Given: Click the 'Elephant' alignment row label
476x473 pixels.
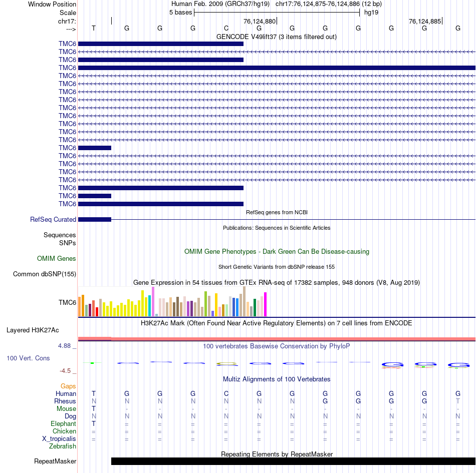Looking at the screenshot, I should pyautogui.click(x=63, y=423).
